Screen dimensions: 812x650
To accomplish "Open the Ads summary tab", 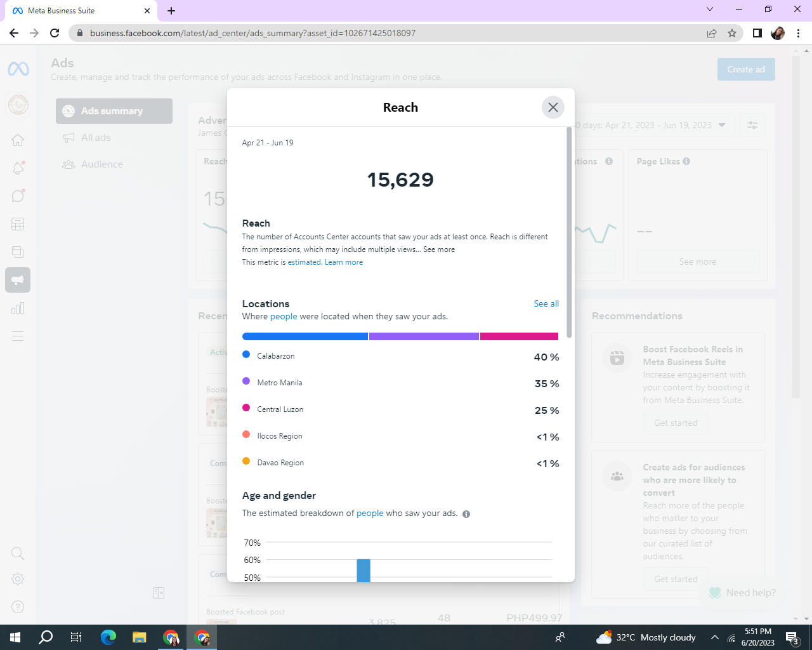I will pyautogui.click(x=114, y=111).
